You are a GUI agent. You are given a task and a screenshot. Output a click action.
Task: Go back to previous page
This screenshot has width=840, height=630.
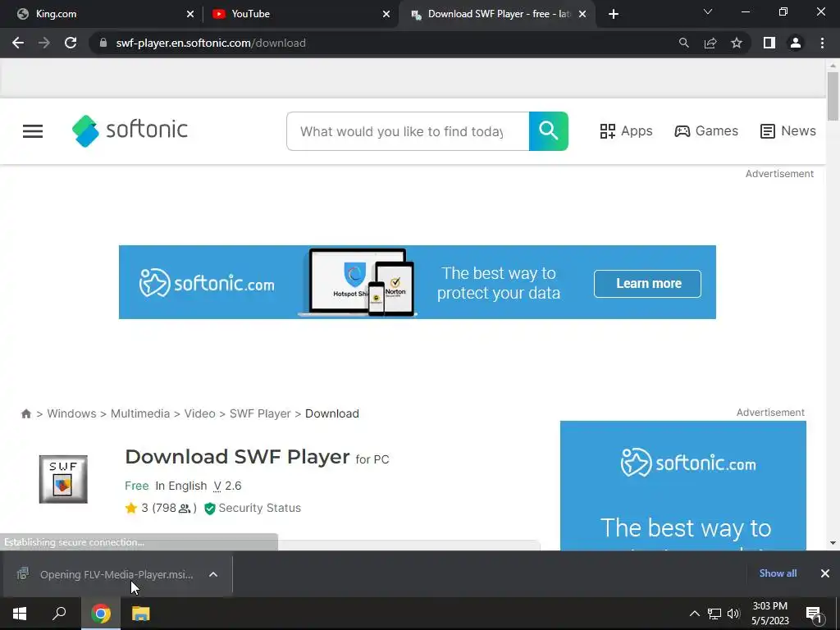(18, 43)
